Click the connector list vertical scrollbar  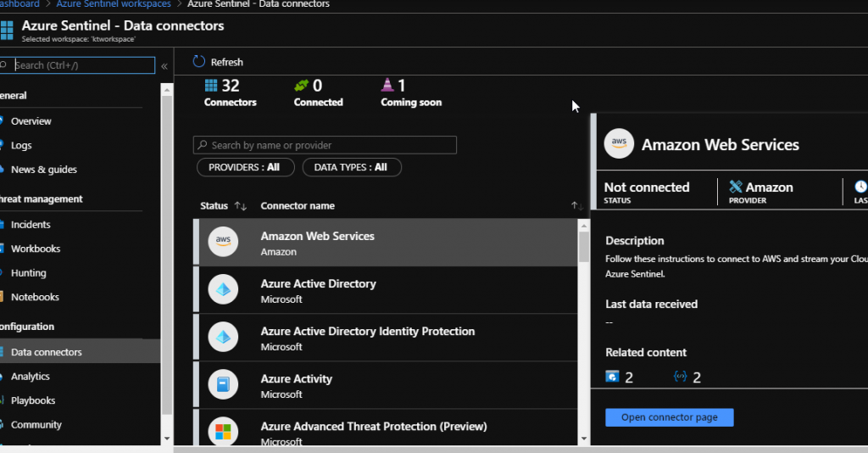click(583, 322)
